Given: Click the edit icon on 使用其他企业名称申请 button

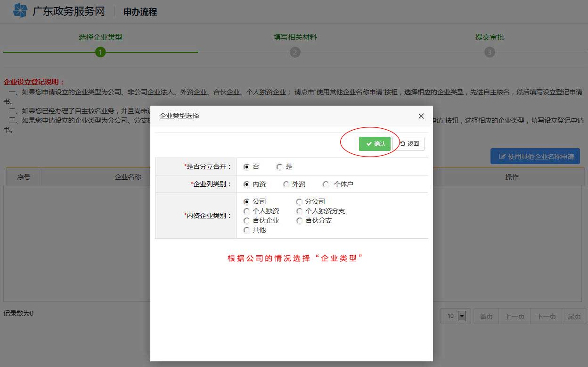Looking at the screenshot, I should point(503,156).
